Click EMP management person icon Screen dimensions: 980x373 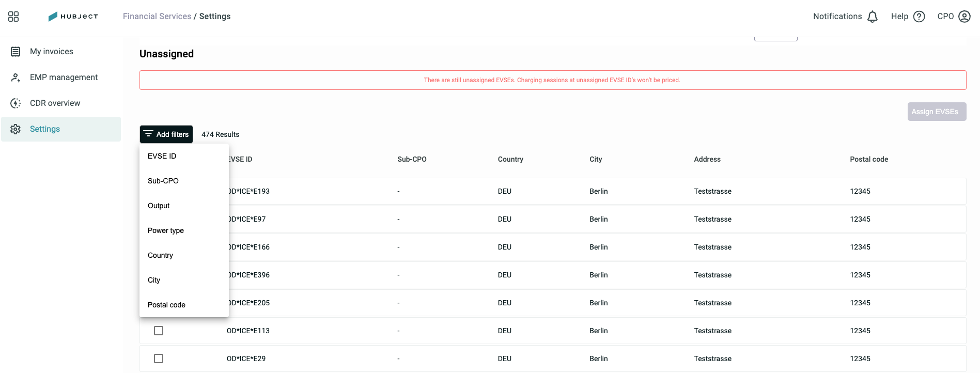(15, 77)
